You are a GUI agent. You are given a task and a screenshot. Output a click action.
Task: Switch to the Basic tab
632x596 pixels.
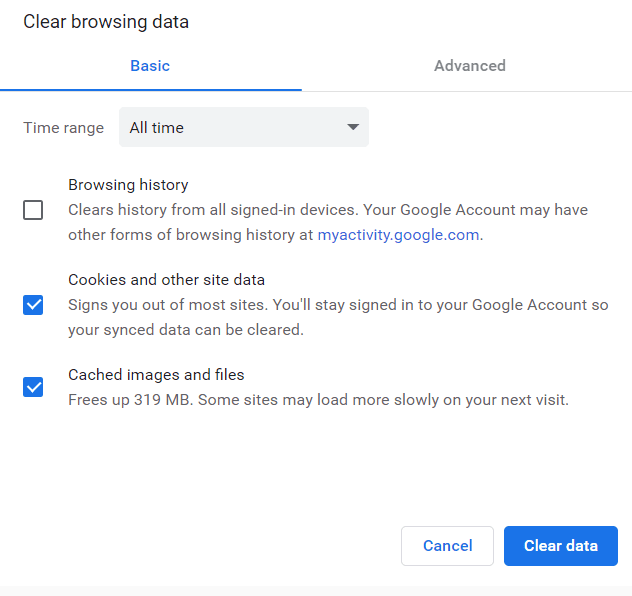click(x=150, y=66)
